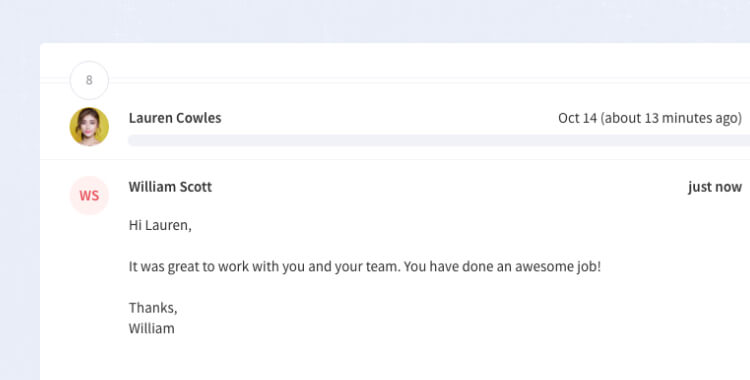750x380 pixels.
Task: Click the blue background above the message card
Action: tap(375, 21)
